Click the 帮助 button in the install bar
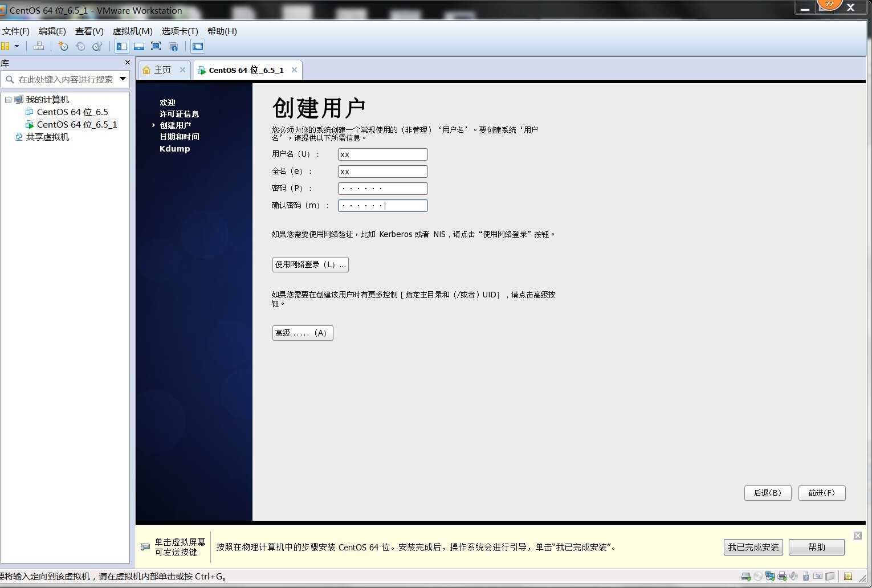Viewport: 872px width, 588px height. [816, 547]
